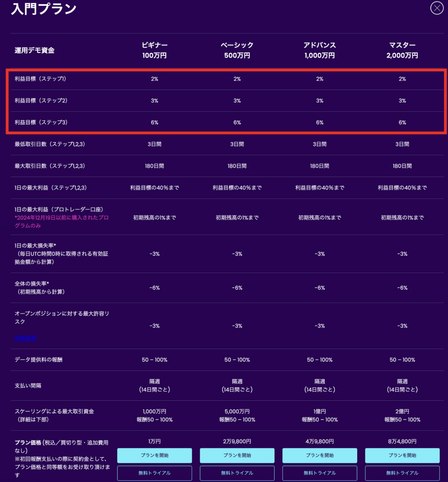This screenshot has width=448, height=482.
Task: Select the マスター 2,000万円 column header
Action: click(x=402, y=50)
